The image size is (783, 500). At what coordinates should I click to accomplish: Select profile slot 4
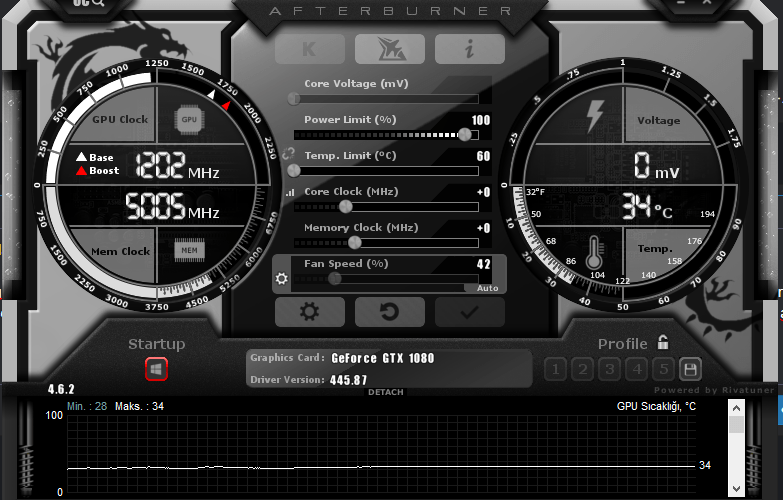637,370
